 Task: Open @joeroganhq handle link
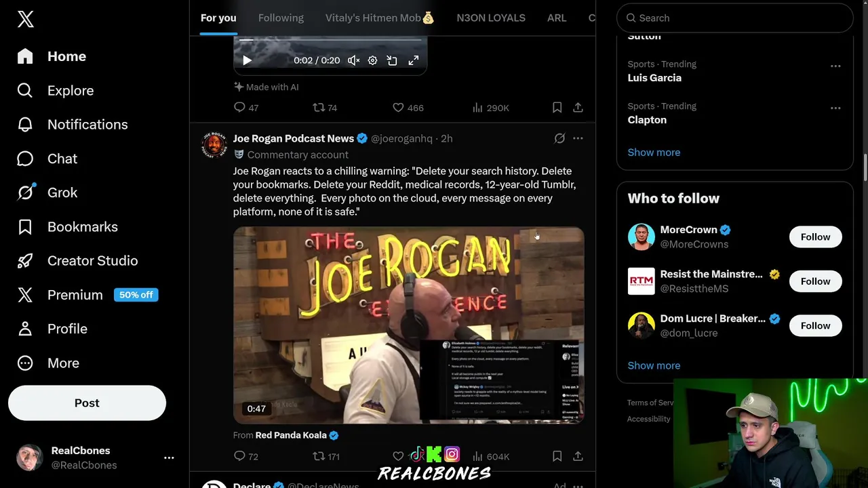point(401,138)
